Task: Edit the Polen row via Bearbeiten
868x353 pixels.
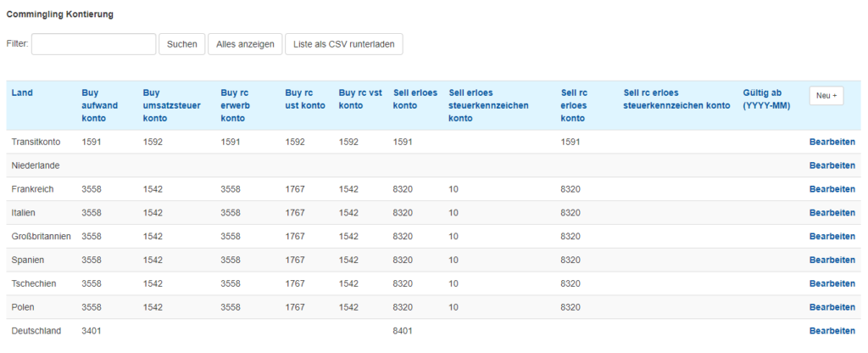Action: click(832, 307)
